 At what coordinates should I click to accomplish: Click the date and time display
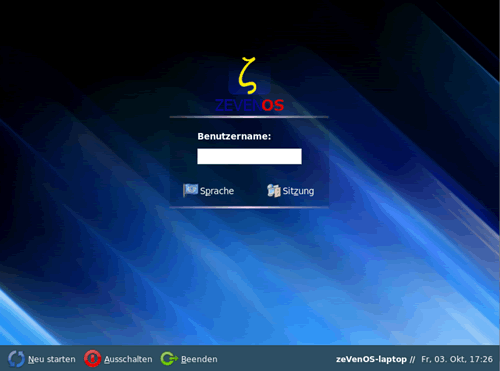457,359
